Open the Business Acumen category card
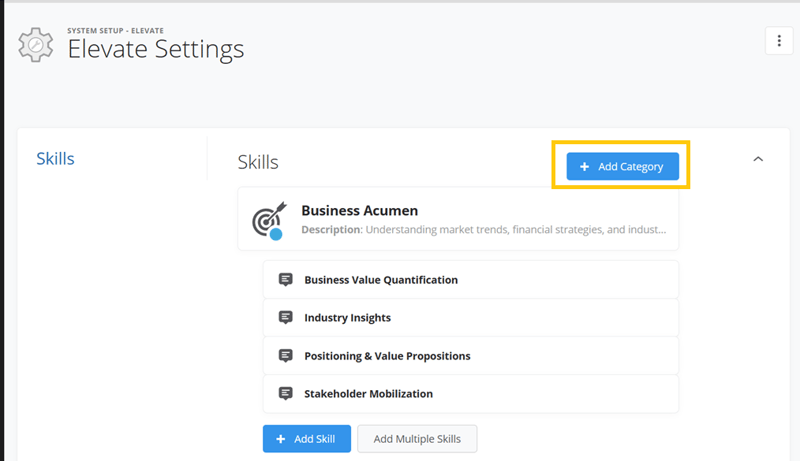This screenshot has width=800, height=461. pos(458,219)
